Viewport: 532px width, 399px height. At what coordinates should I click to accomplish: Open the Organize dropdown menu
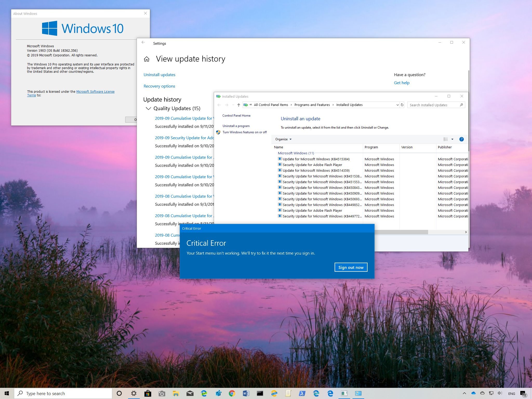[x=283, y=139]
